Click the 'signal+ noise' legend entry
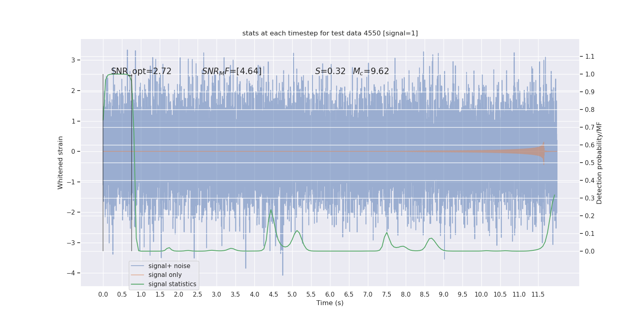This screenshot has height=322, width=644. (169, 266)
